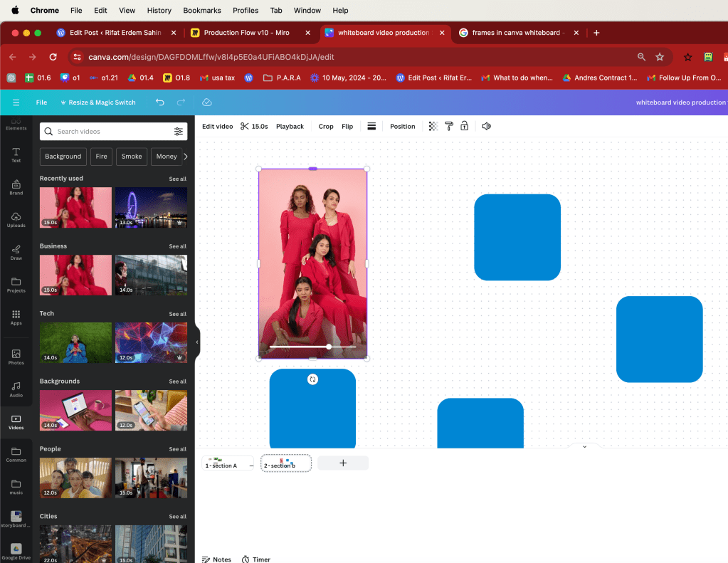728x563 pixels.
Task: Open video search filter options
Action: [179, 132]
